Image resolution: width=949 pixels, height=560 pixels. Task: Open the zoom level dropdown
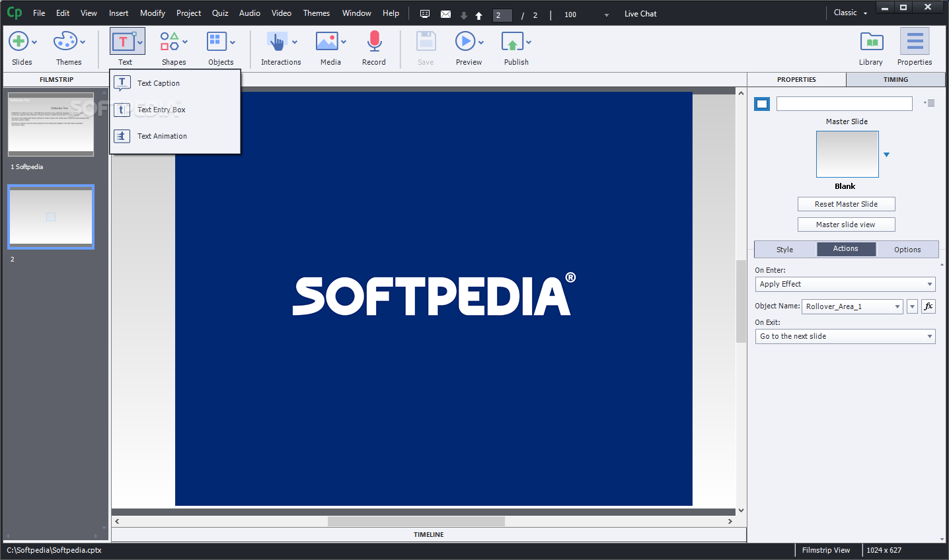pyautogui.click(x=607, y=15)
